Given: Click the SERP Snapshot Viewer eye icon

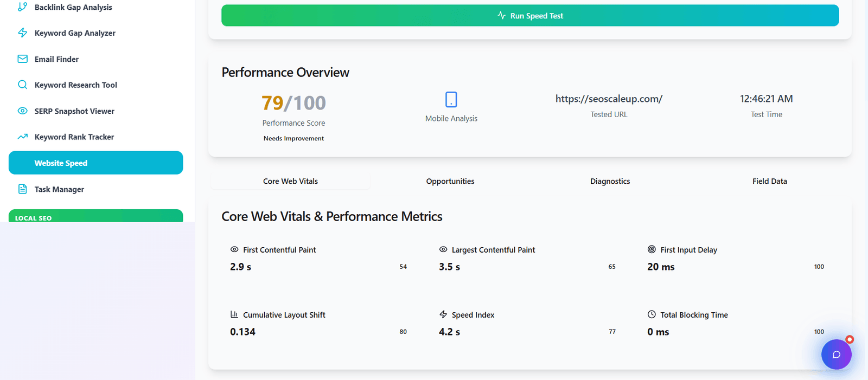Looking at the screenshot, I should click(22, 111).
